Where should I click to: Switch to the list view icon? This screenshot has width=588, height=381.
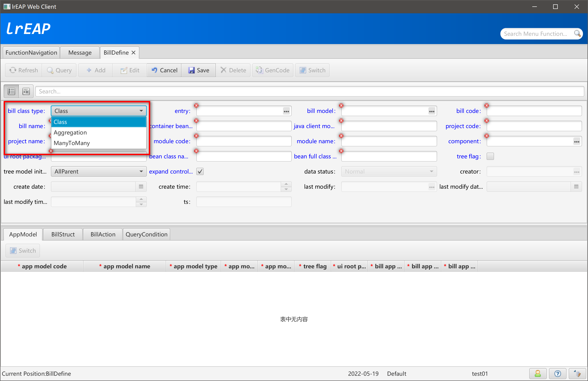click(x=11, y=92)
